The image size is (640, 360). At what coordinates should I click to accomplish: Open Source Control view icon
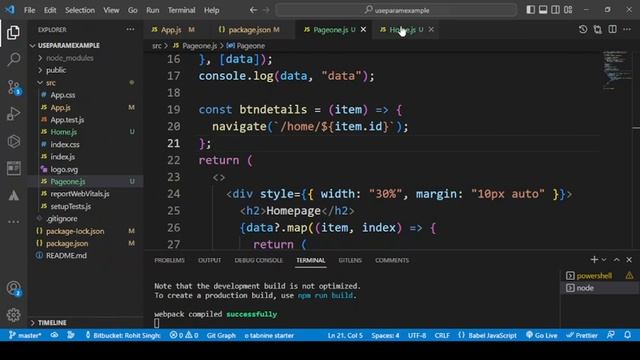[x=13, y=87]
